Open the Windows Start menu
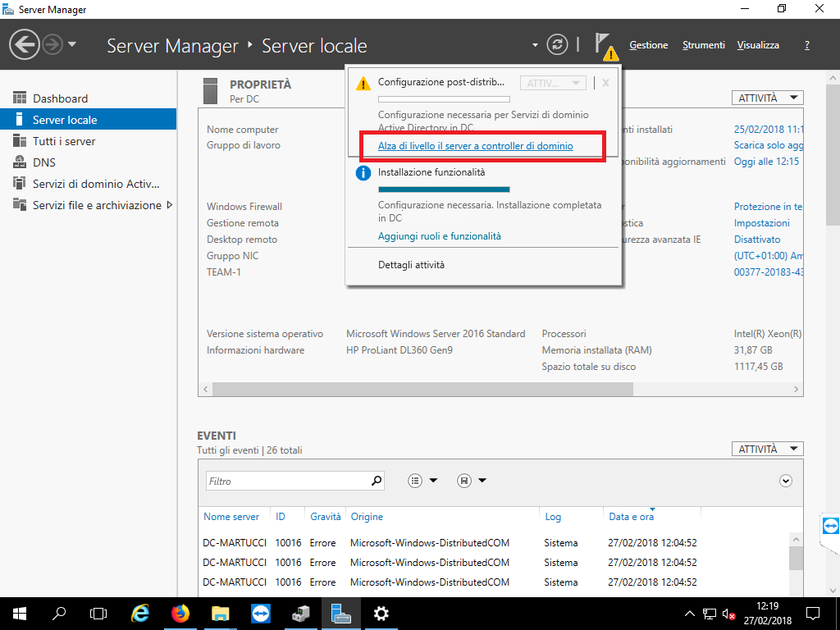 (20, 614)
